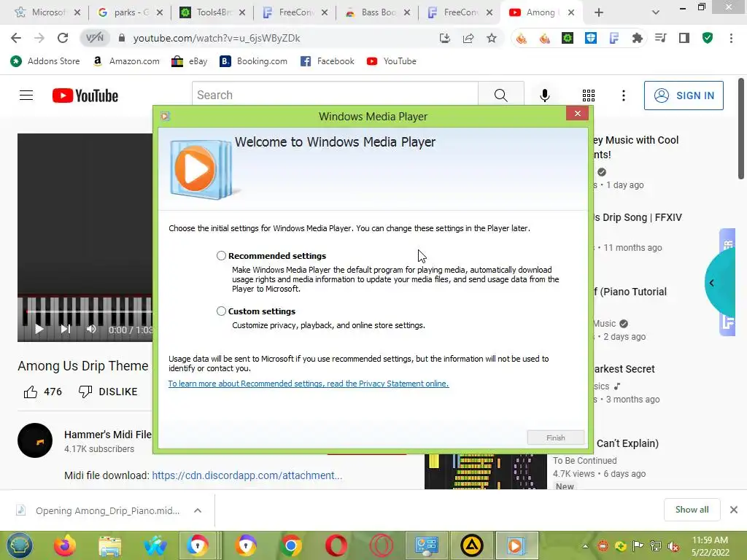This screenshot has width=747, height=560.
Task: Click the taskbar clock showing 11:59 AM
Action: (x=710, y=546)
